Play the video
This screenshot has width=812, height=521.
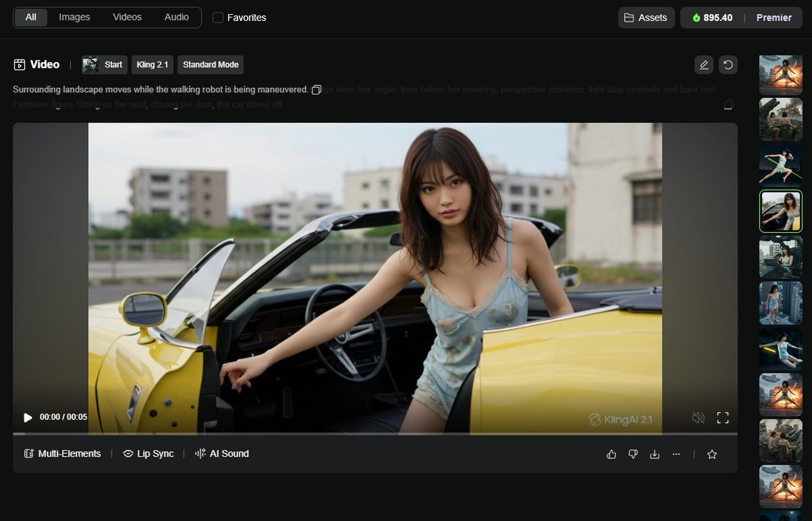point(28,417)
